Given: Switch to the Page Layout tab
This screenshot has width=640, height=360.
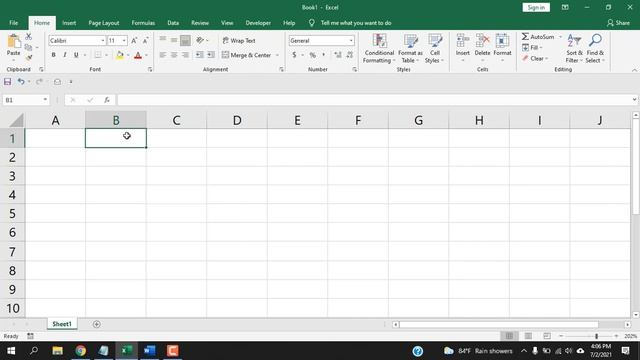Looking at the screenshot, I should pos(104,23).
